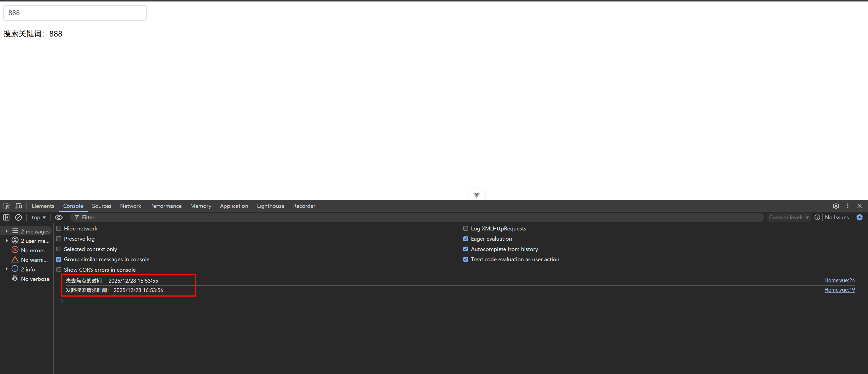Screen dimensions: 868x374
Task: Click the blue console settings gear
Action: coord(859,218)
